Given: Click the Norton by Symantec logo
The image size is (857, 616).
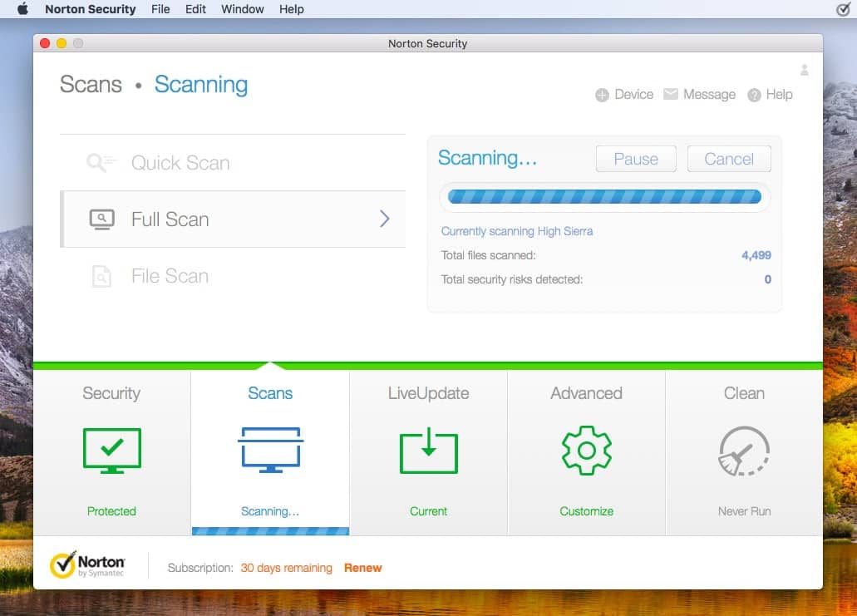Looking at the screenshot, I should pos(88,564).
